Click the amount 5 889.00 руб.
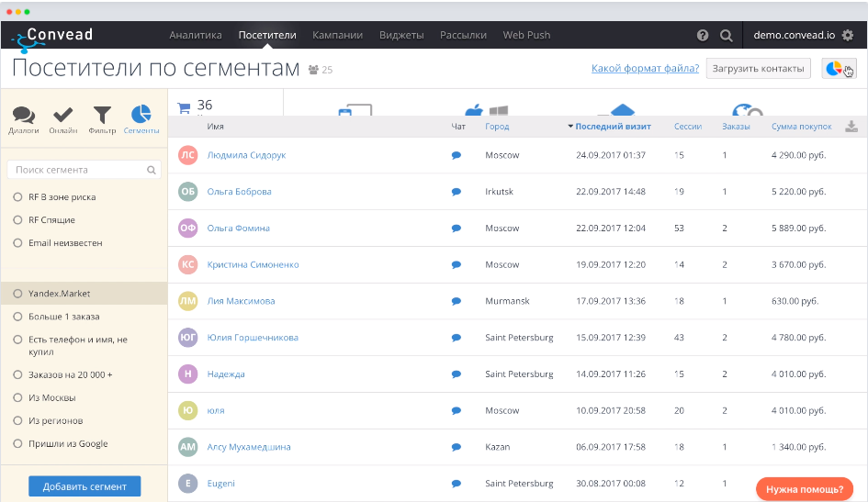 798,229
